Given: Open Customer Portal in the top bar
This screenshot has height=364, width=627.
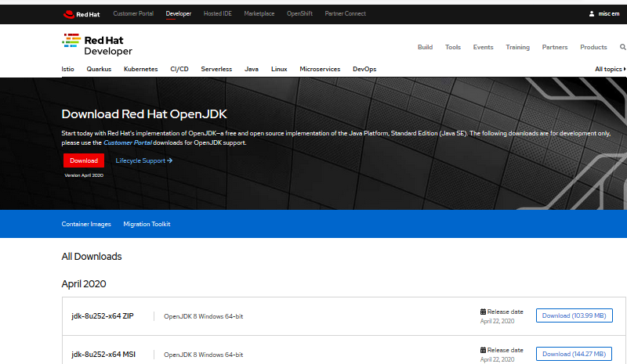Looking at the screenshot, I should pos(133,13).
